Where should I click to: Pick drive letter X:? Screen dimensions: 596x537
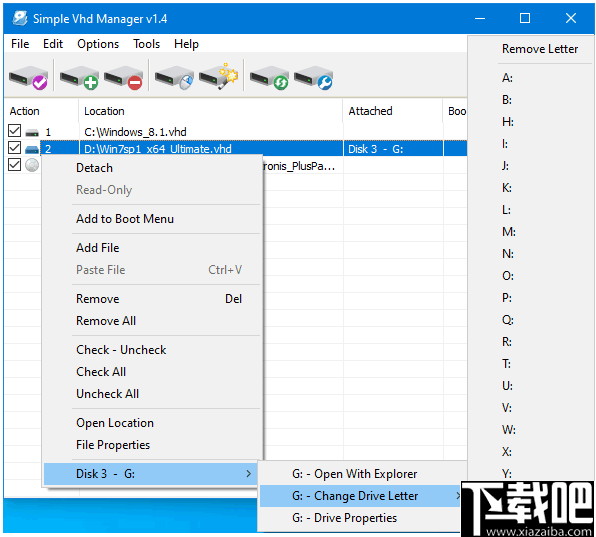[x=532, y=451]
